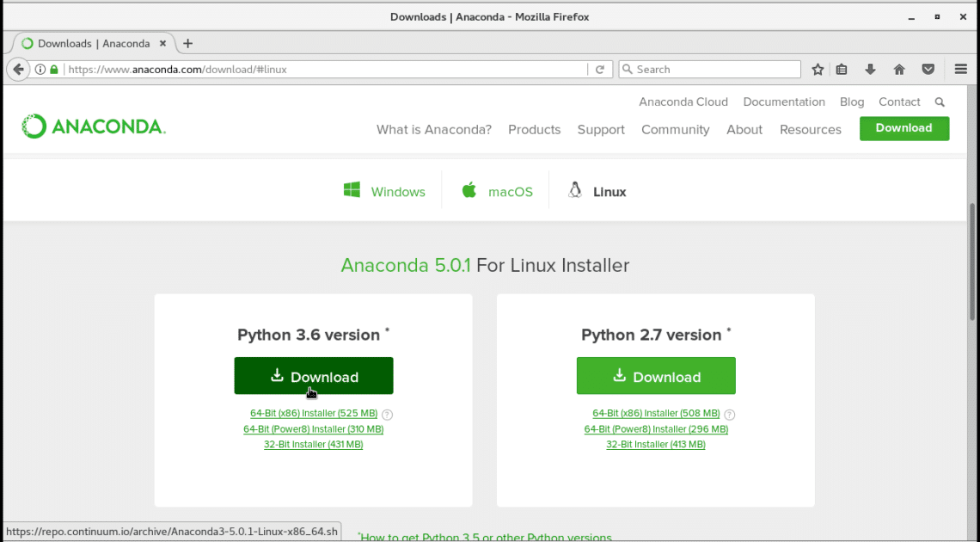Switch to Windows installer tab
The image size is (980, 542).
pyautogui.click(x=384, y=191)
